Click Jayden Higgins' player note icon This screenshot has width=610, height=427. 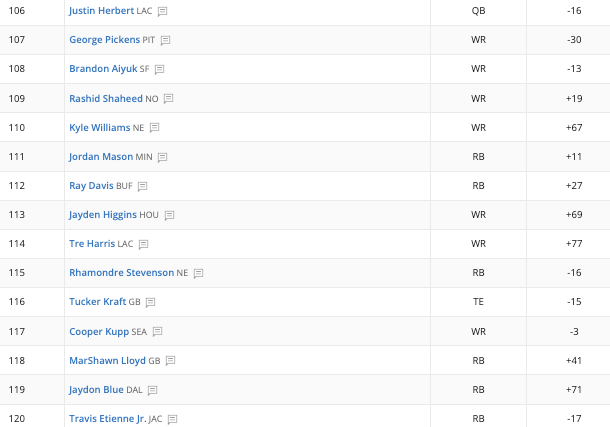click(169, 215)
